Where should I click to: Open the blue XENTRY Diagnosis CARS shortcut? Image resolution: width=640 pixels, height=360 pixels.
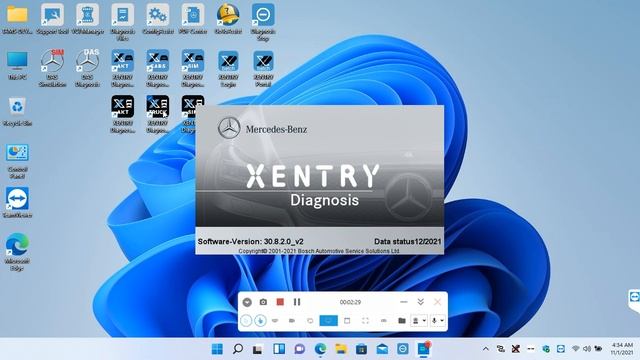click(158, 68)
